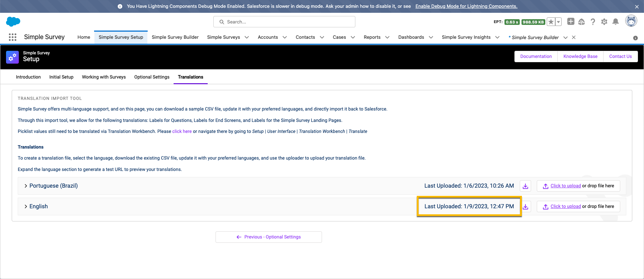Open the user profile avatar
Image resolution: width=644 pixels, height=279 pixels.
point(631,21)
